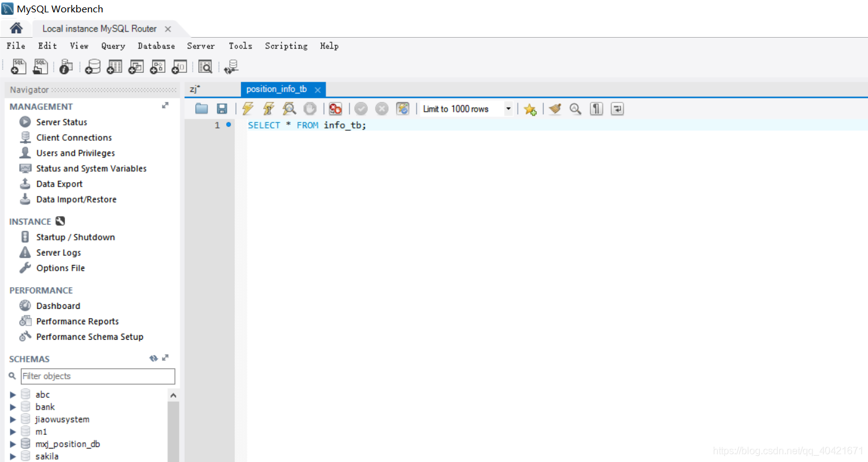868x462 pixels.
Task: Open Data Export from the Navigator
Action: (x=59, y=183)
